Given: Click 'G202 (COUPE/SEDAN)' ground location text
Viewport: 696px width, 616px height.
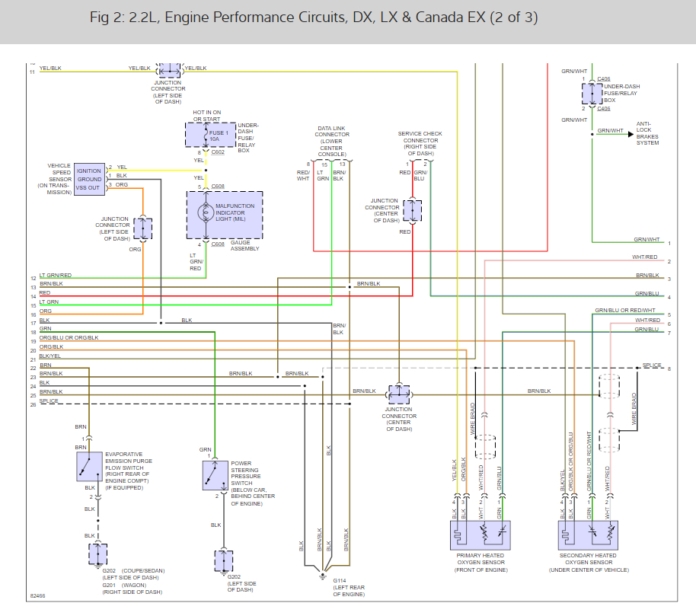Looking at the screenshot, I should [133, 571].
